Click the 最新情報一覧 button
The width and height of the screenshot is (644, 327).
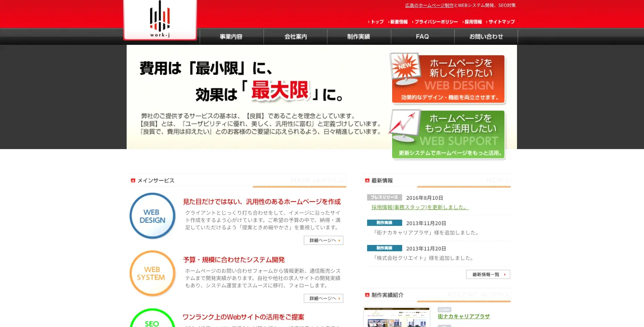pos(488,274)
